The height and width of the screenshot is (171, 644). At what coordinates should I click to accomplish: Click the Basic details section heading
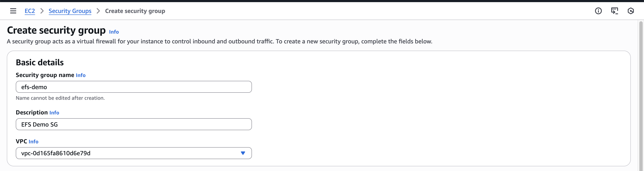pyautogui.click(x=40, y=62)
